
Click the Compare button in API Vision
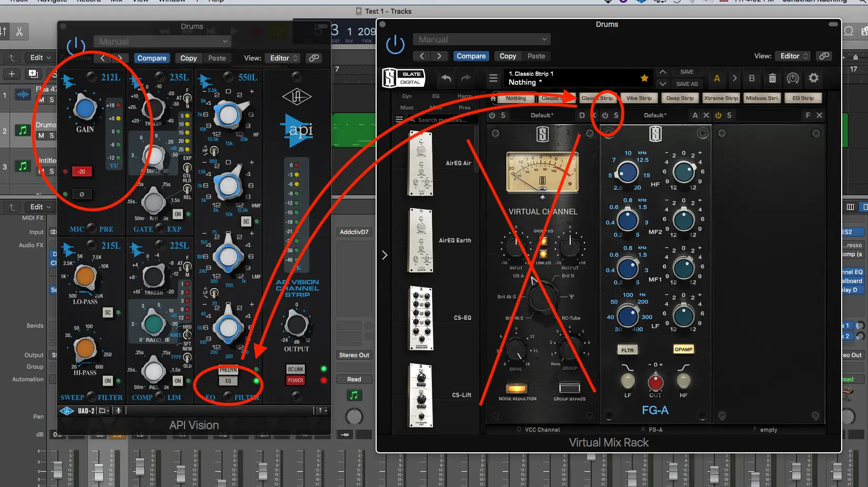point(152,58)
